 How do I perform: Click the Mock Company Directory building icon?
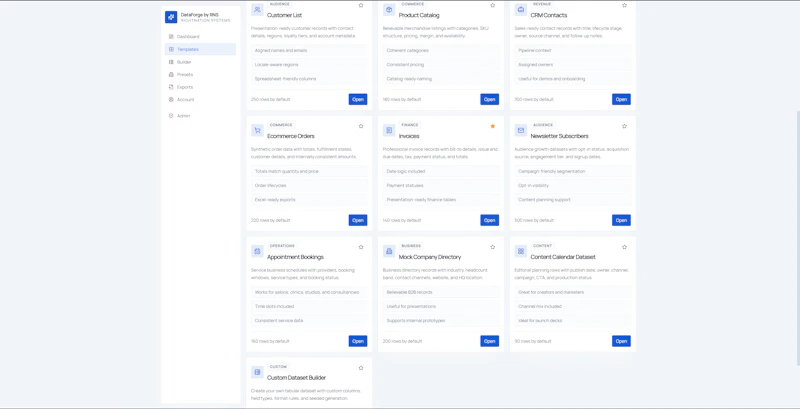pos(389,251)
